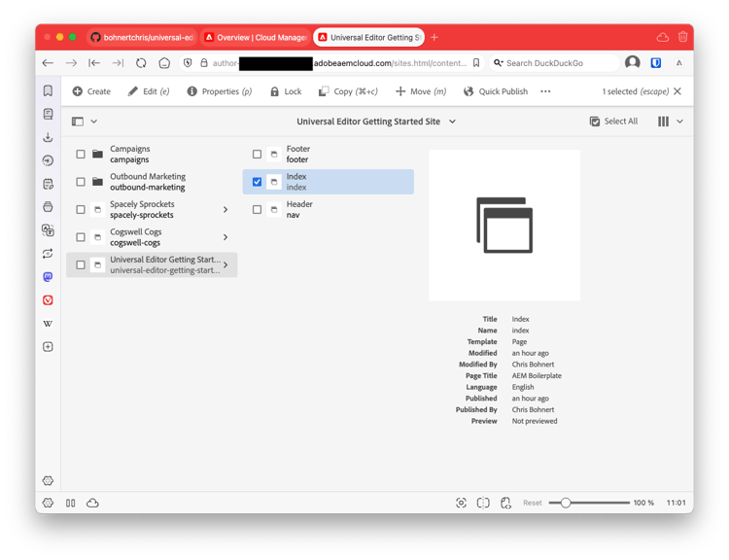
Task: Copy the selected page
Action: coord(348,91)
